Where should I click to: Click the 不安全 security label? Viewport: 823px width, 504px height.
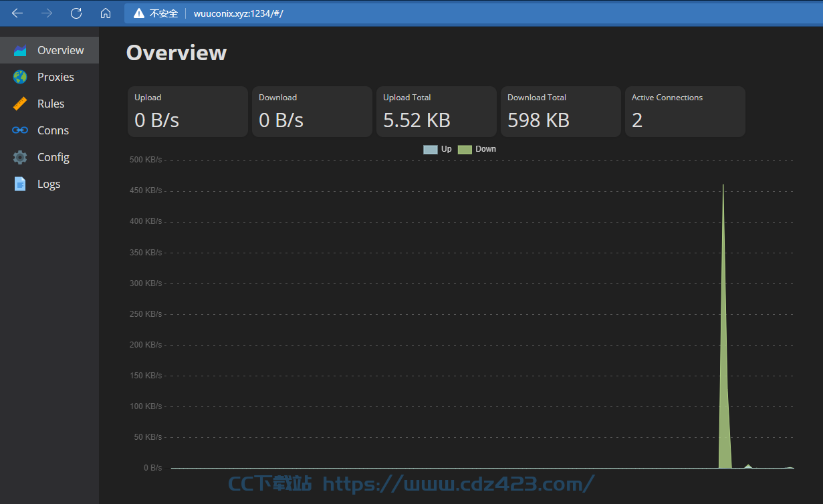point(164,13)
